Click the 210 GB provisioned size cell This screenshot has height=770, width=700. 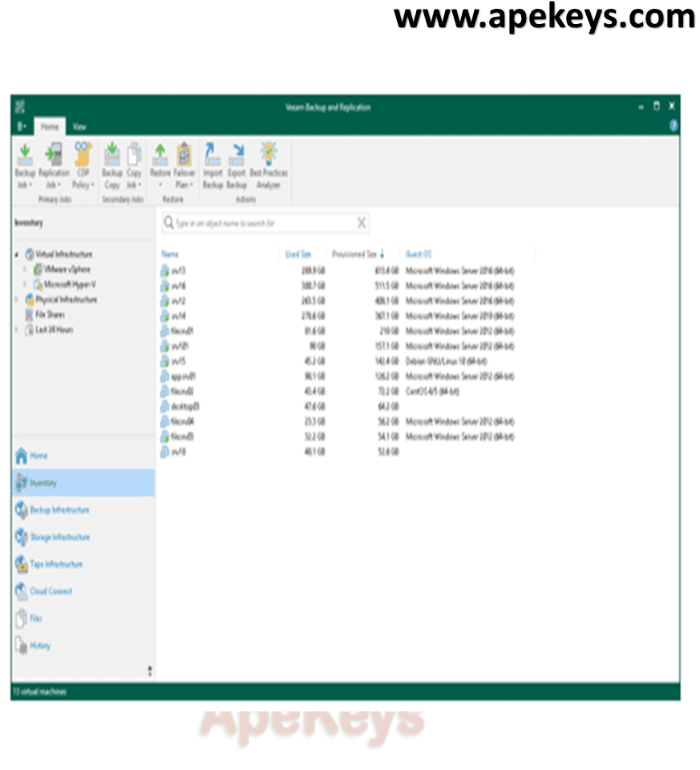click(389, 331)
